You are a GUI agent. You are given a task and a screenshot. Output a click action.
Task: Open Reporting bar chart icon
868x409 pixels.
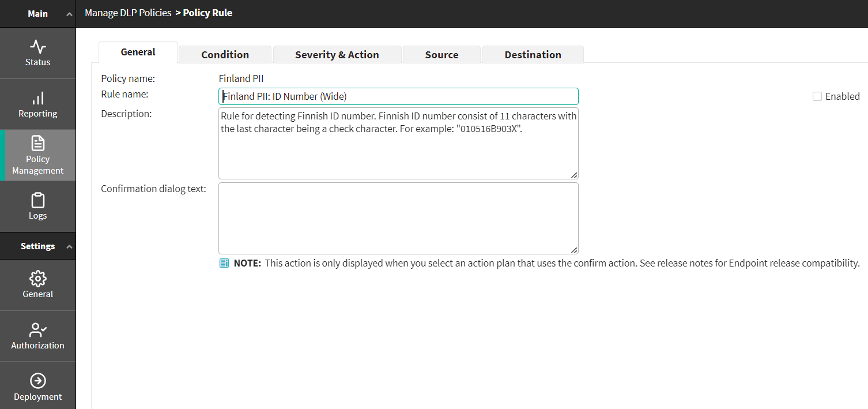click(x=38, y=98)
